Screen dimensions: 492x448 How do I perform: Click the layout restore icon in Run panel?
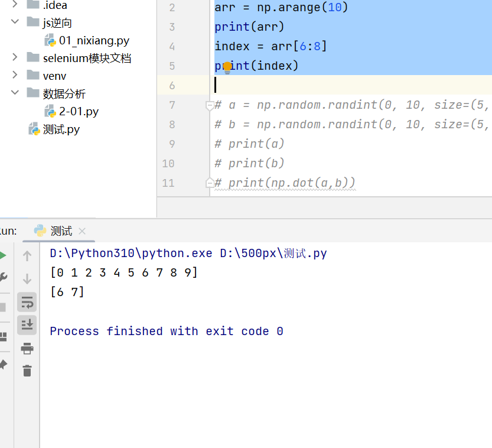coord(3,337)
